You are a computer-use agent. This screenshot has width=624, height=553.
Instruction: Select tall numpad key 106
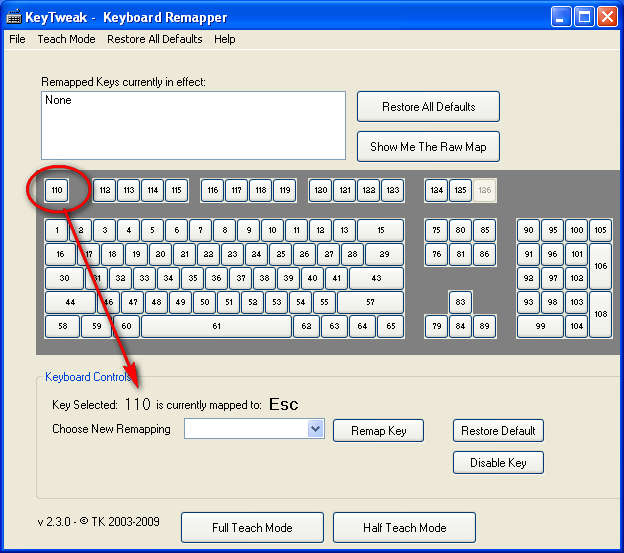(601, 266)
